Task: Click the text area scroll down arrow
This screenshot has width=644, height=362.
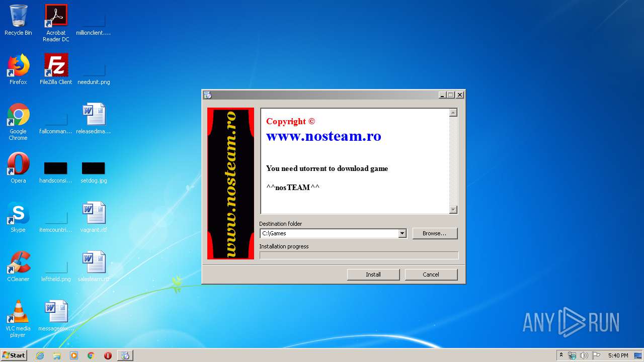Action: tap(453, 210)
